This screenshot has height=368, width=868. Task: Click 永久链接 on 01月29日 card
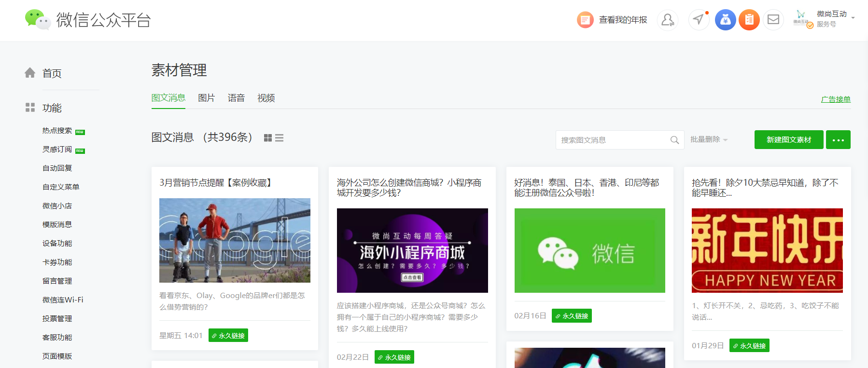749,345
